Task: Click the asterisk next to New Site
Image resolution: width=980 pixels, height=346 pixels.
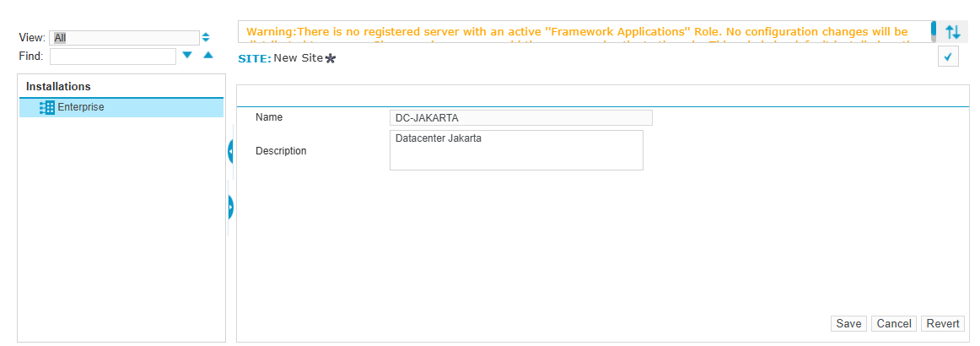Action: (x=331, y=59)
